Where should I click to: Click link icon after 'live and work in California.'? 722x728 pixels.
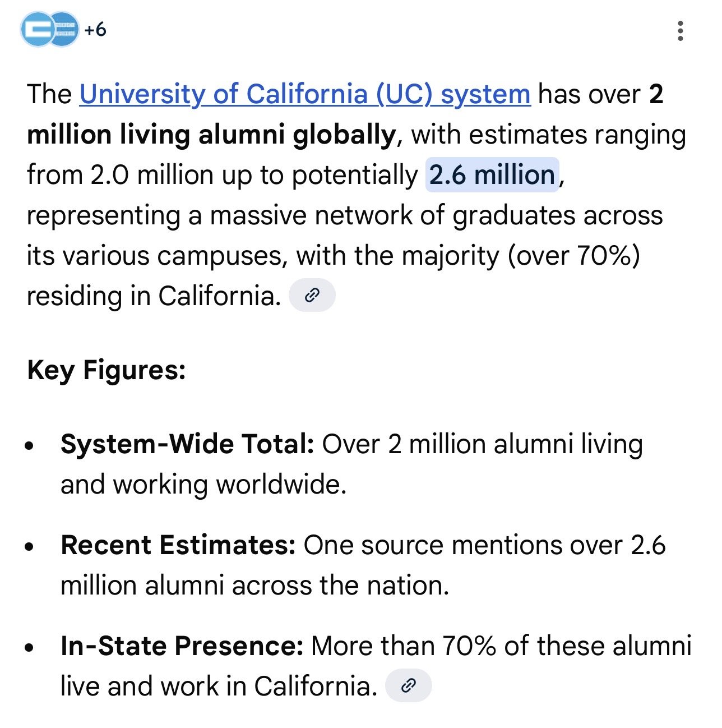tap(409, 685)
